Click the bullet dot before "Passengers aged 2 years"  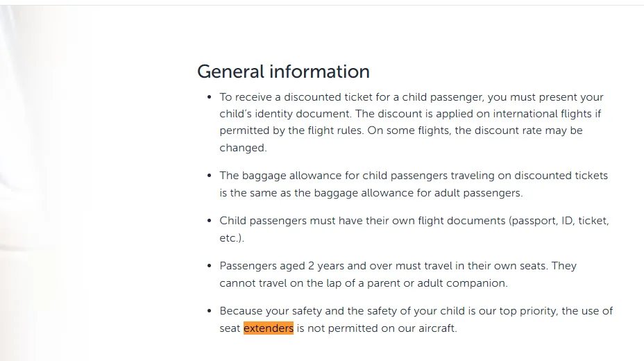click(210, 266)
